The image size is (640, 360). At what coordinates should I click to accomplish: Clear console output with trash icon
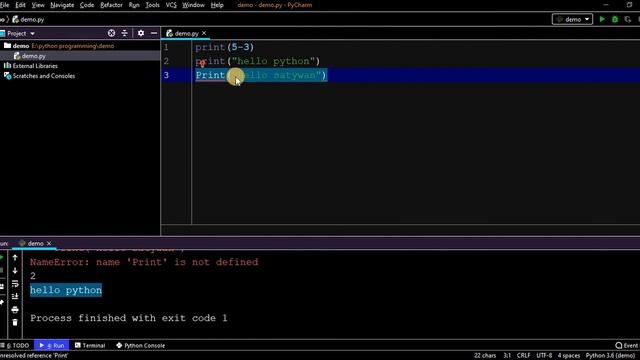coord(15,322)
